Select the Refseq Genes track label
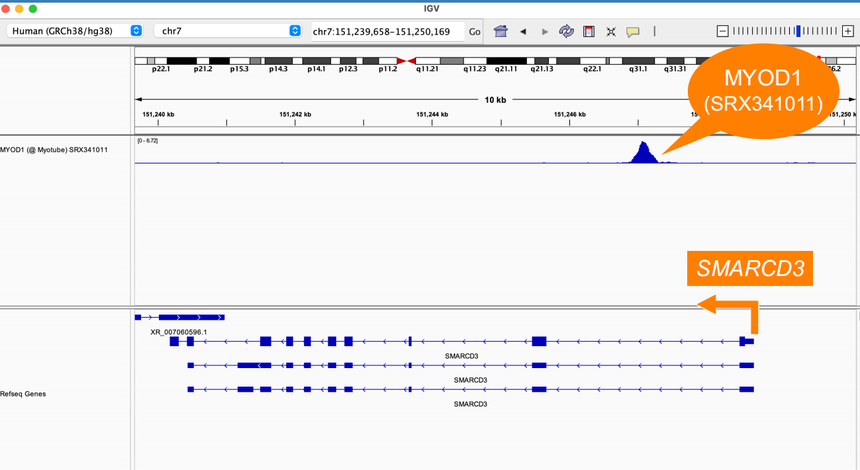 pos(25,394)
